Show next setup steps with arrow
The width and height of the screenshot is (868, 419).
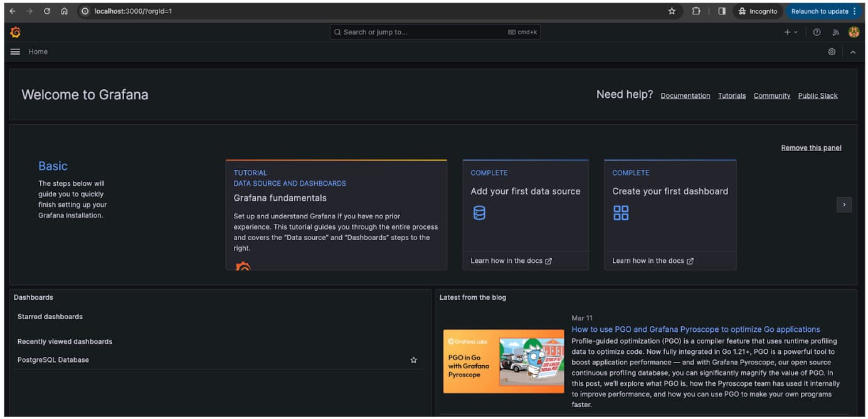click(844, 204)
